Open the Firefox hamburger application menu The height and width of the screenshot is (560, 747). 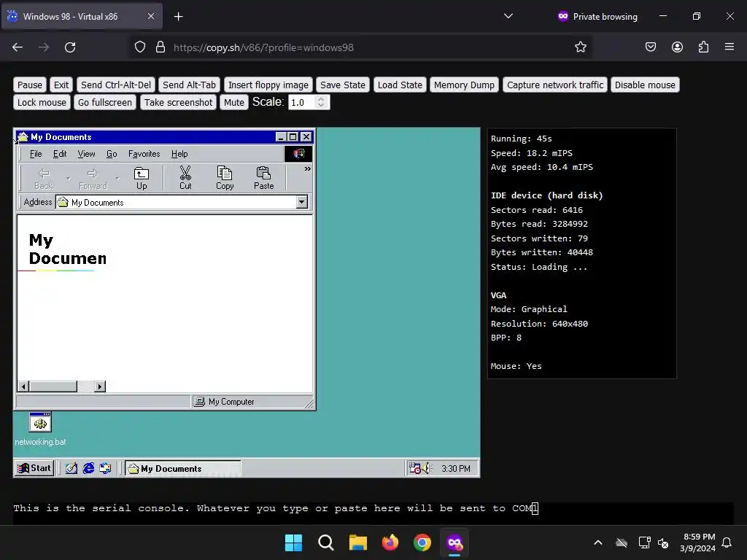click(729, 47)
